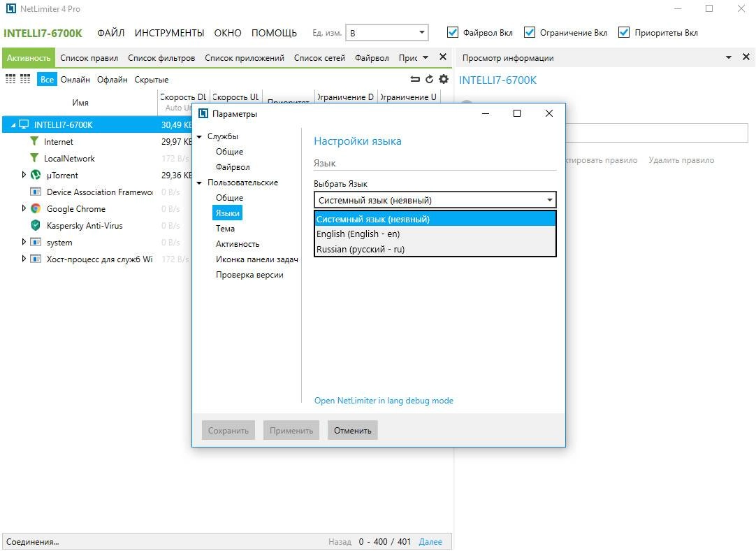Open the ИНСТРУМЕНТЫ menu

169,33
